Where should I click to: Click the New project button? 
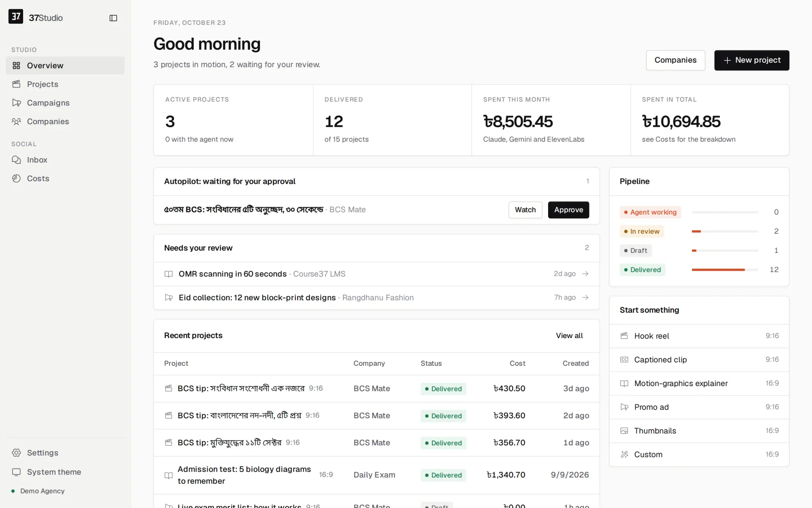752,60
